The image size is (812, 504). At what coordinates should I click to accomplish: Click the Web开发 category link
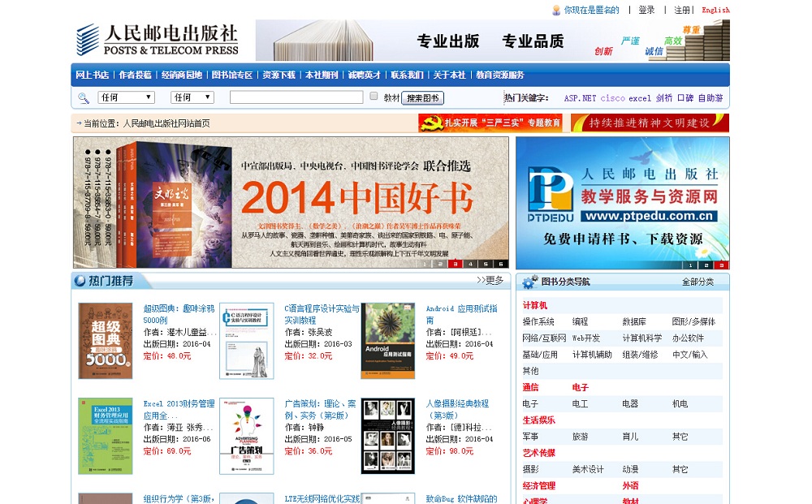[586, 338]
